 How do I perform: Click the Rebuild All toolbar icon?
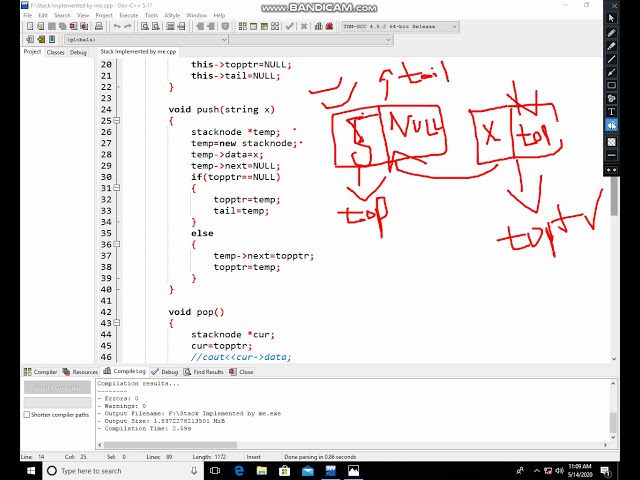(x=275, y=27)
